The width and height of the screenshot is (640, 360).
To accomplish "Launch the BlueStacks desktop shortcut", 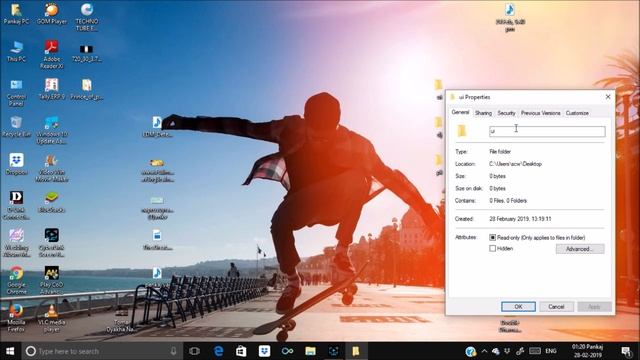I will [x=51, y=202].
